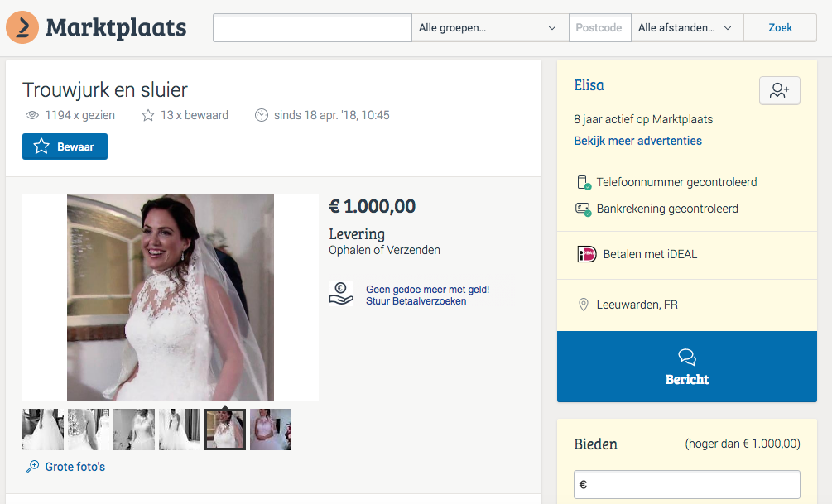The width and height of the screenshot is (832, 504).
Task: Click the large main listing photo
Action: (x=171, y=297)
